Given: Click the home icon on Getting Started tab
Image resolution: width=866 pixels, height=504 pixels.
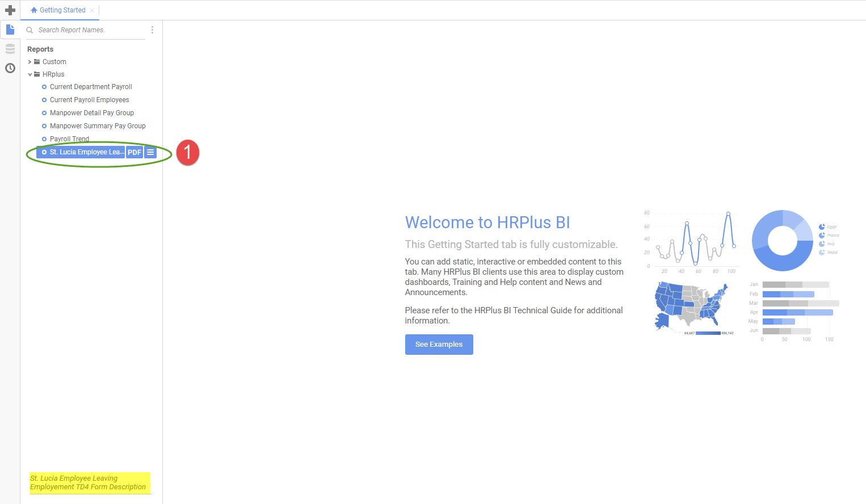Looking at the screenshot, I should (34, 10).
